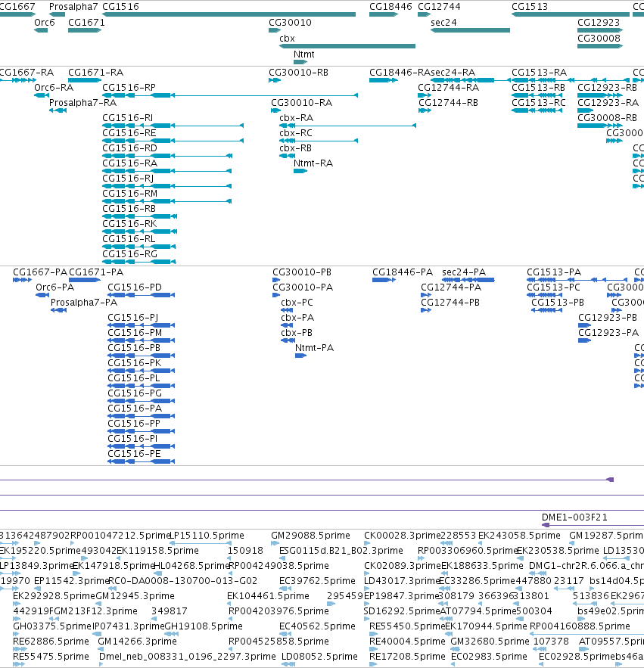Click the CG12923-RA transcript label

click(x=608, y=103)
